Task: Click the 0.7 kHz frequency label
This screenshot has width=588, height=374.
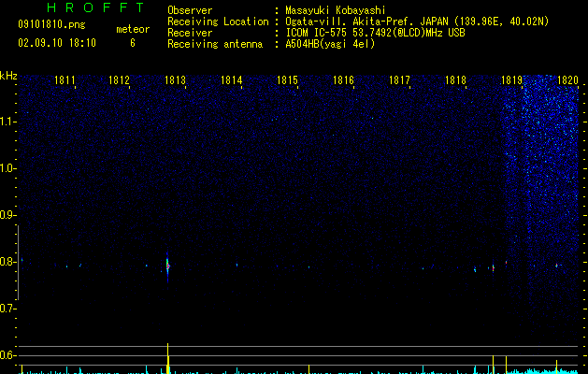Action: point(8,309)
